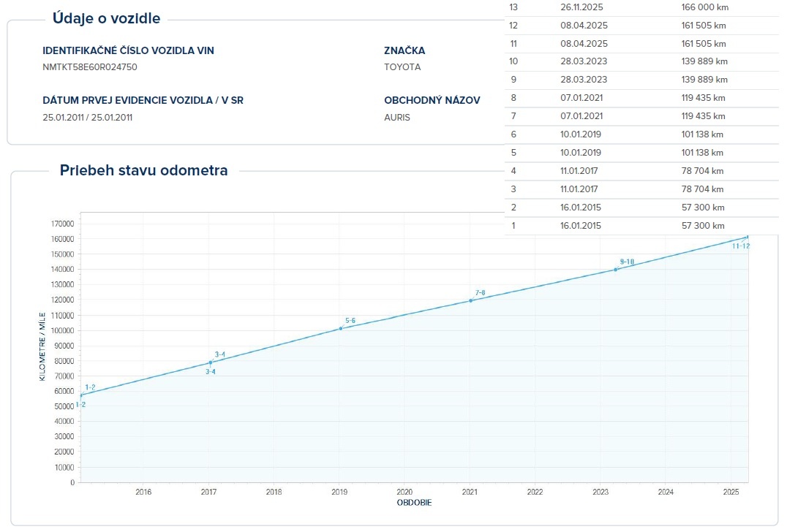Click the TOYOTA brand value

[402, 67]
